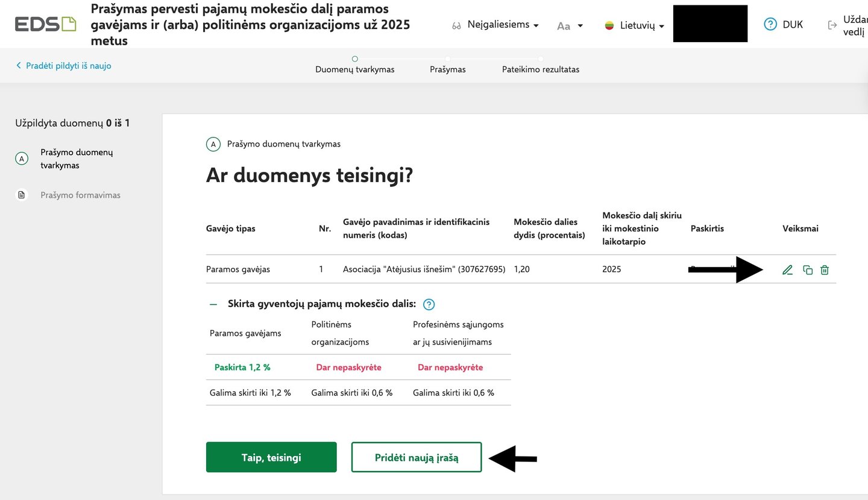Click the circled A step icon in sidebar
The height and width of the screenshot is (500, 868).
(x=22, y=159)
